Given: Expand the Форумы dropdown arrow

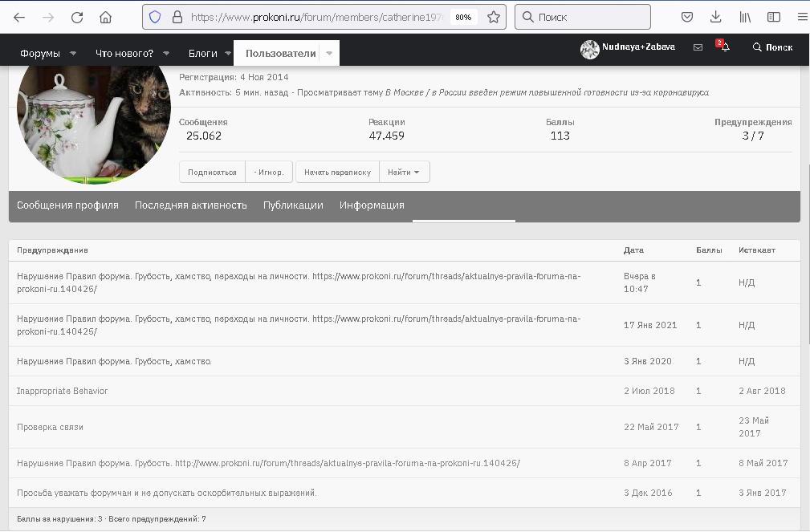Looking at the screenshot, I should point(73,54).
